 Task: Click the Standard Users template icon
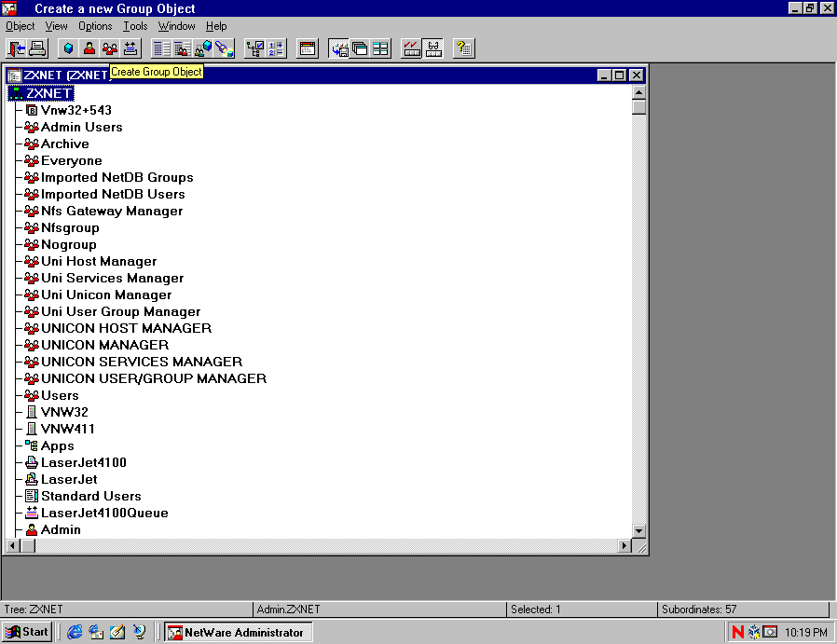32,496
